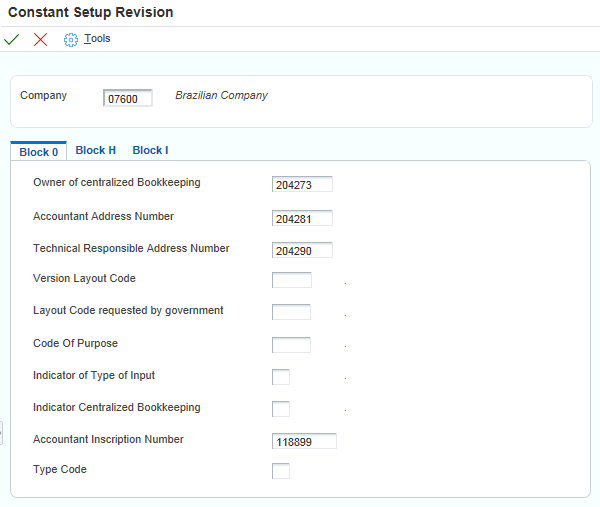
Task: Click the Indicator of Type of Input box
Action: (281, 377)
